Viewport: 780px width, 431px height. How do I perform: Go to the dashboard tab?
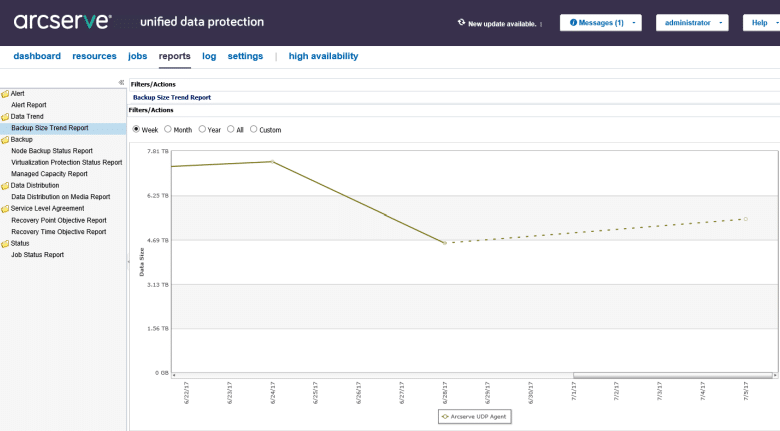click(x=37, y=56)
